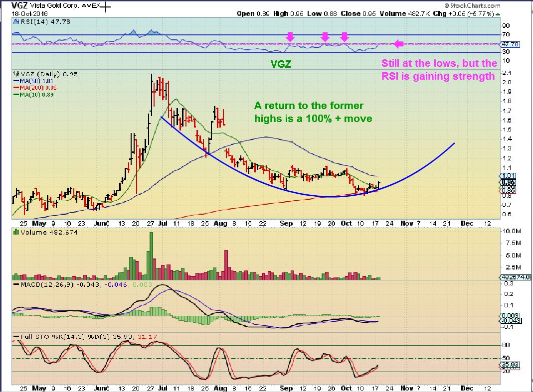The width and height of the screenshot is (533, 392).
Task: Click the blue MA(50) legend line marker
Action: point(16,81)
